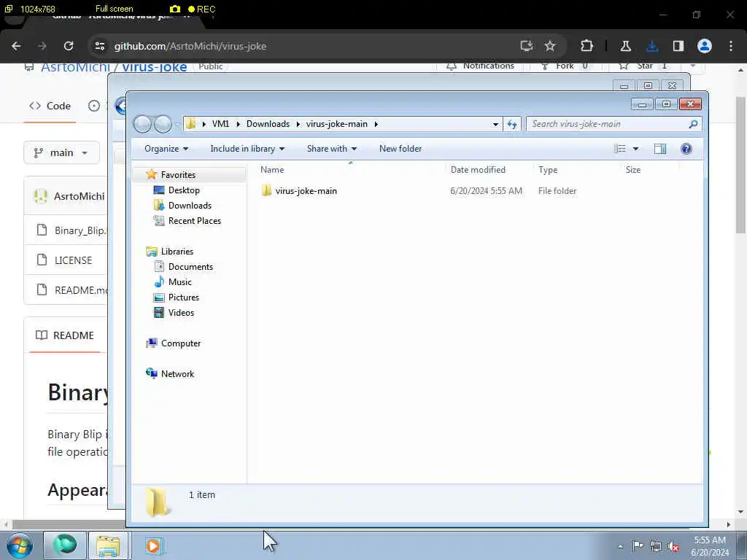The height and width of the screenshot is (560, 747).
Task: Click the Chrome address bar URL
Action: (x=190, y=46)
